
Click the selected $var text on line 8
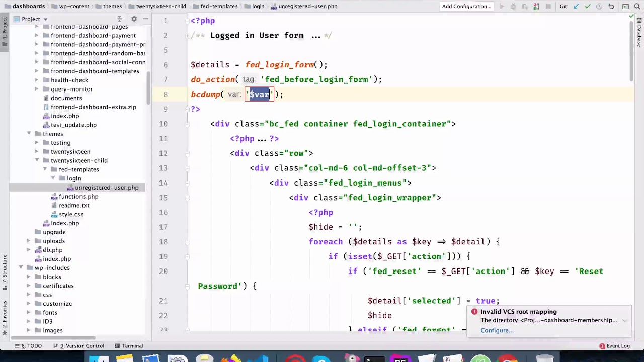pos(259,94)
